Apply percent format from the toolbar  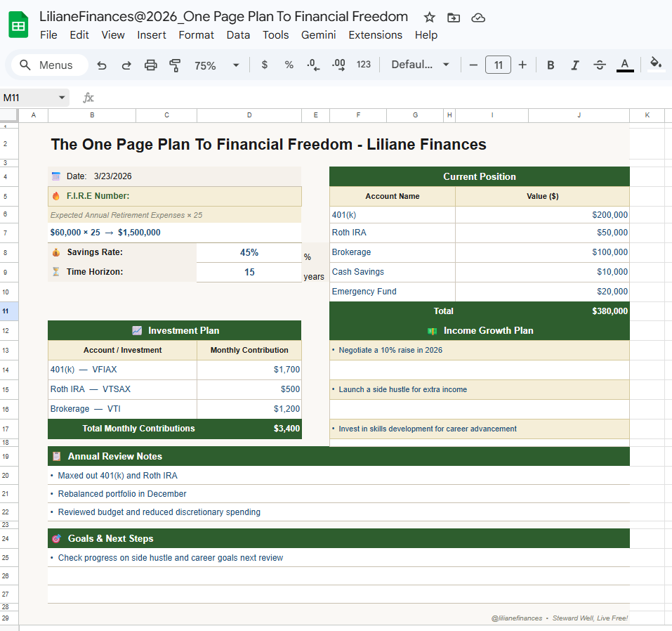[x=289, y=65]
